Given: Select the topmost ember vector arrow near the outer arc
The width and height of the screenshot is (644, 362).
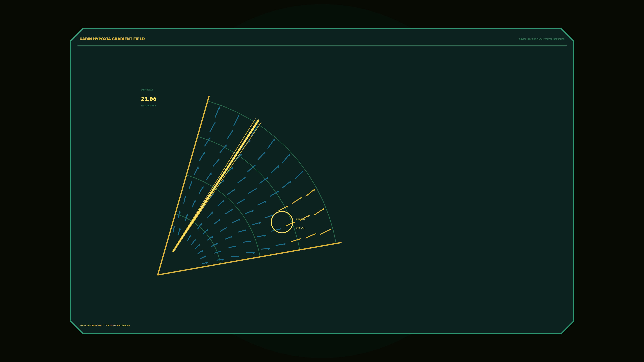Looking at the screenshot, I should [x=310, y=193].
